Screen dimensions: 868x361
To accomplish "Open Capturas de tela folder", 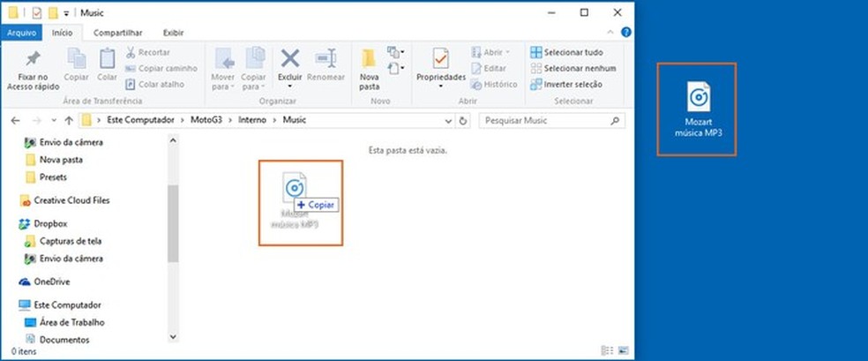I will [x=64, y=242].
